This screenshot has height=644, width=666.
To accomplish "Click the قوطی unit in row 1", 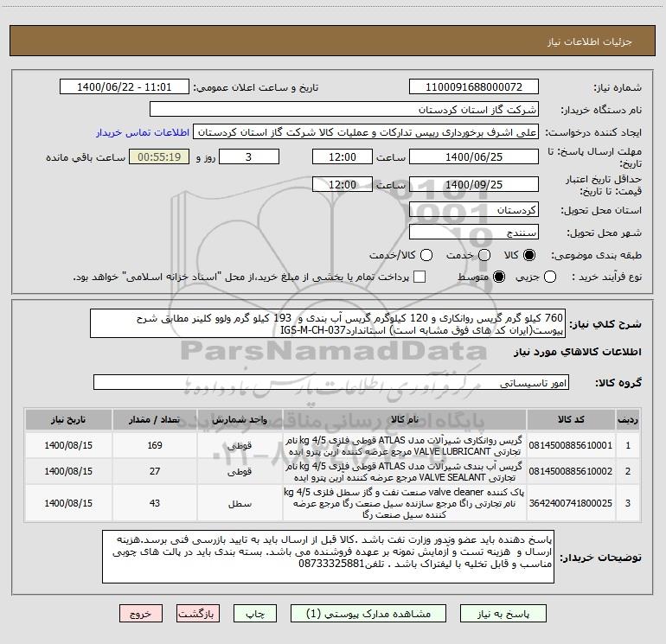I will click(240, 446).
